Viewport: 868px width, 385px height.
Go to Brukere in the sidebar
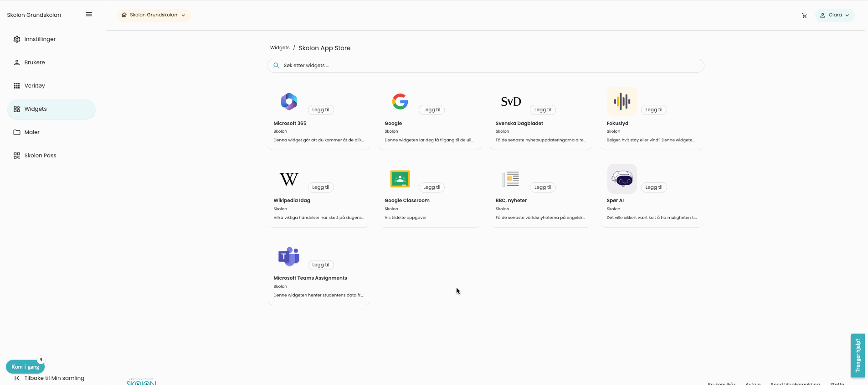point(35,62)
